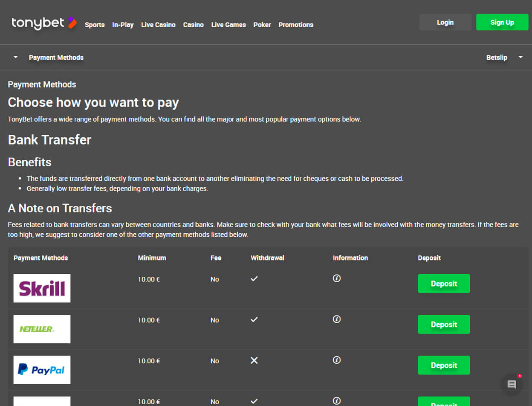Click the Payment Methods breadcrumb label

click(56, 58)
